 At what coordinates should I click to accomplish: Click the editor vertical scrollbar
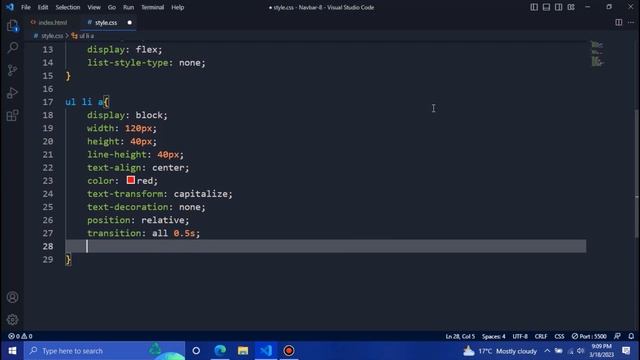click(637, 173)
